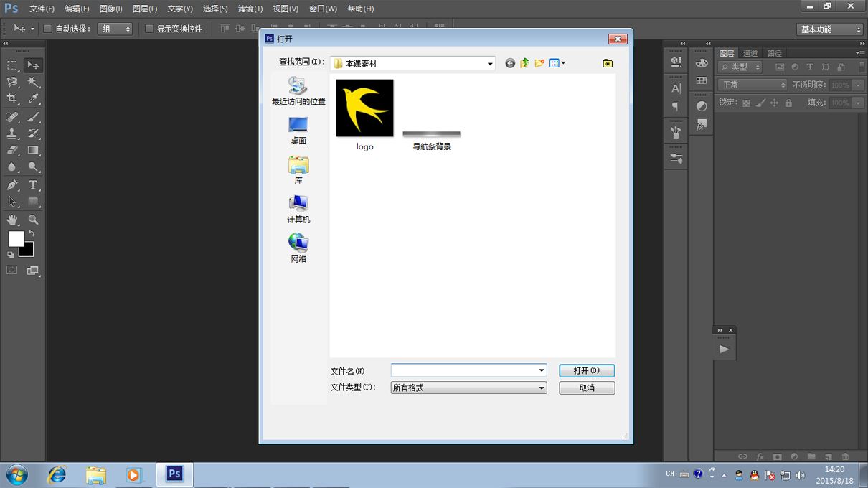Toggle lock all padlock icon
The height and width of the screenshot is (488, 868).
(788, 103)
